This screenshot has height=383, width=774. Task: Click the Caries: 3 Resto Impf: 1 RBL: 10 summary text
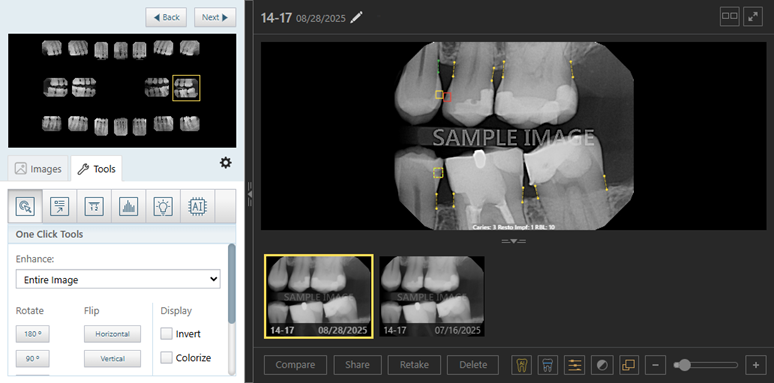click(x=513, y=228)
